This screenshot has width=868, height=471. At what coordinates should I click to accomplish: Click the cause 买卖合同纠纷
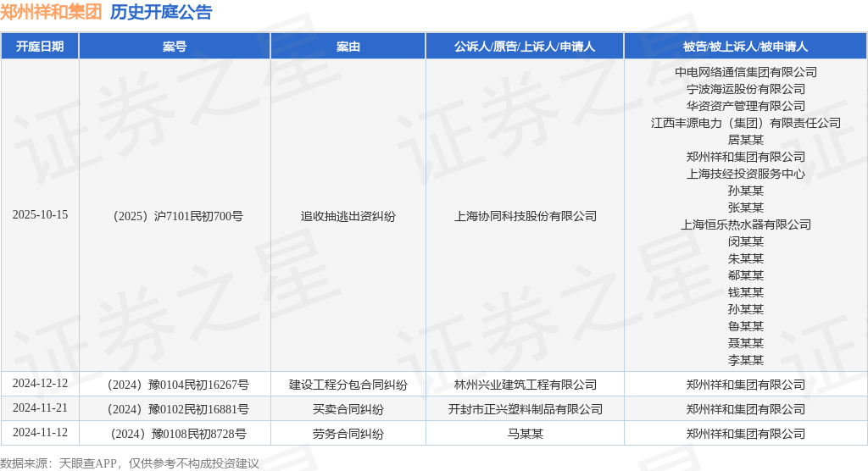[348, 409]
